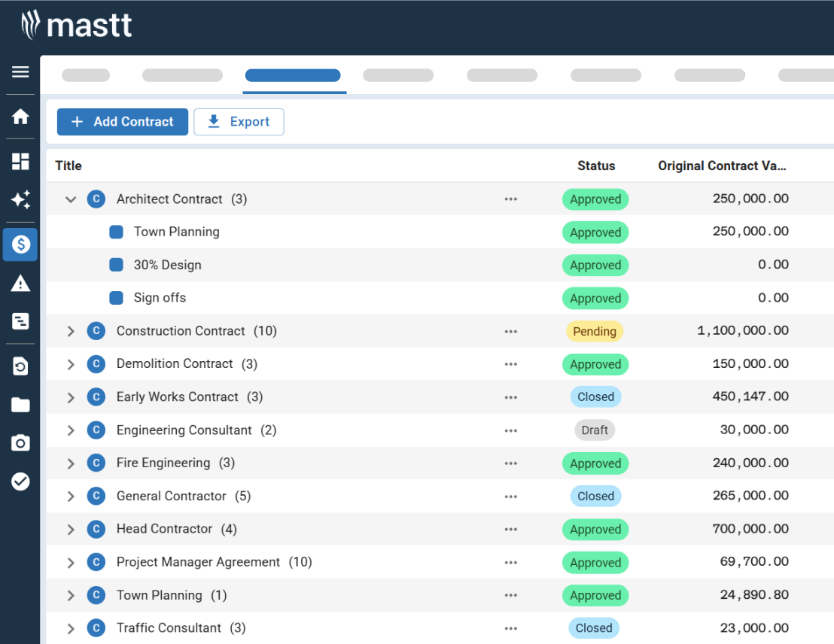Open the risks warning-triangle icon in sidebar

coord(20,283)
